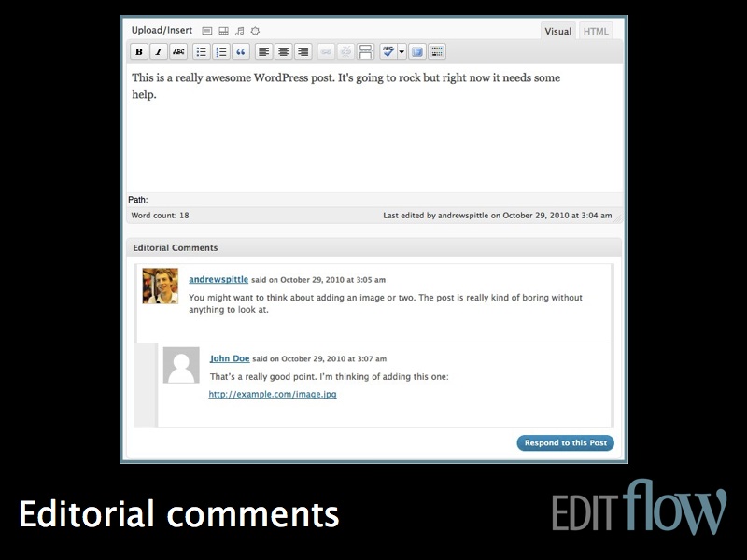Open the andrewspittle author link
Screen dimensions: 747x560
(218, 279)
